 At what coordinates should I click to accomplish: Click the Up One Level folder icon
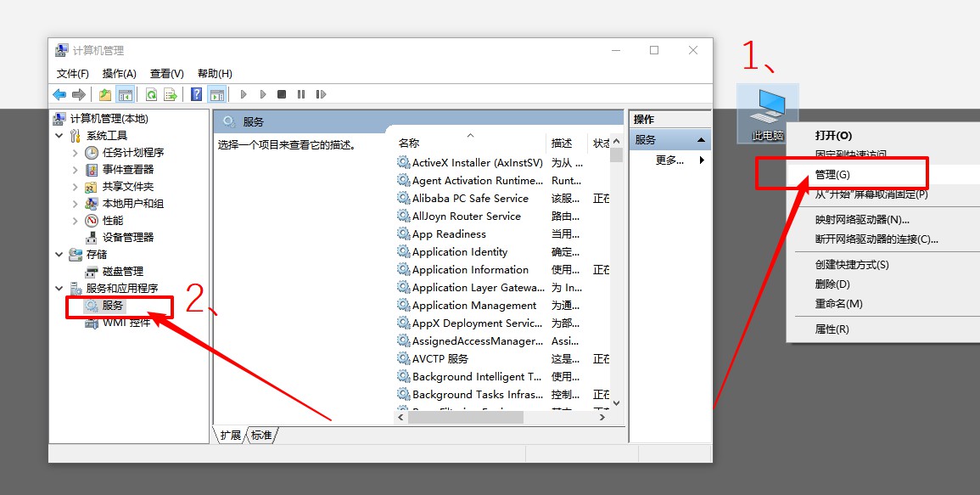pyautogui.click(x=105, y=94)
